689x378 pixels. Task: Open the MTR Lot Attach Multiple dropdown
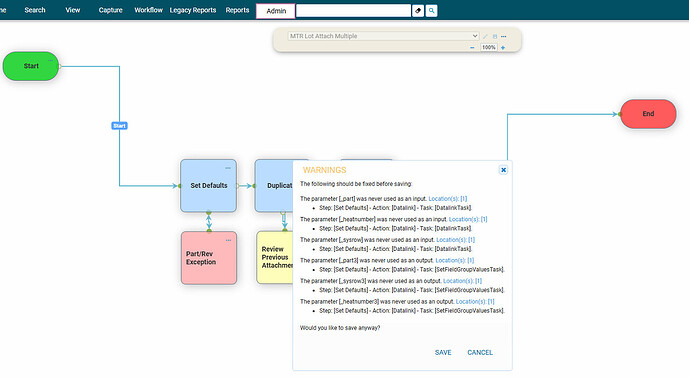coord(383,36)
